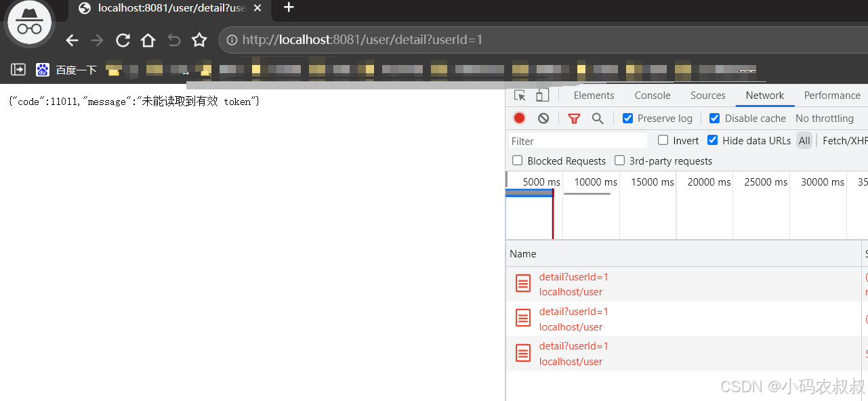Click the Baidu bookmark 百度一下
Screen dimensions: 868x401
[67, 70]
